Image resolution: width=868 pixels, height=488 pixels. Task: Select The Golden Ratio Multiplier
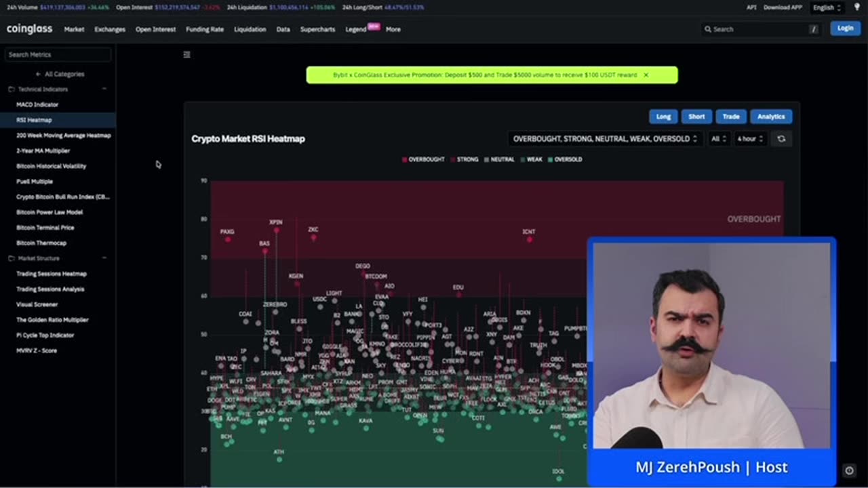(x=52, y=320)
